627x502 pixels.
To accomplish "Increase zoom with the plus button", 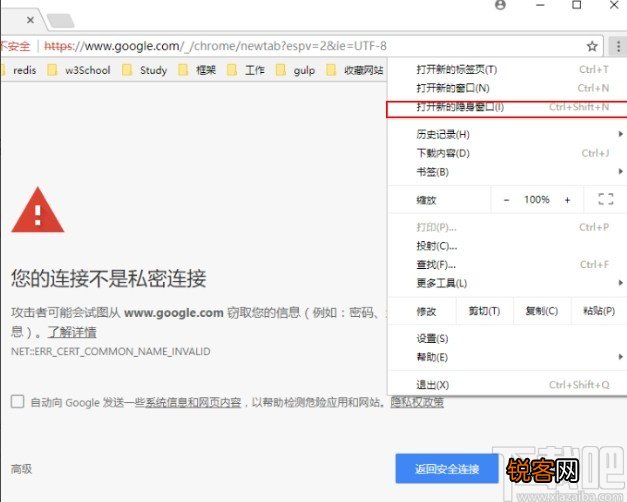I will pos(567,200).
